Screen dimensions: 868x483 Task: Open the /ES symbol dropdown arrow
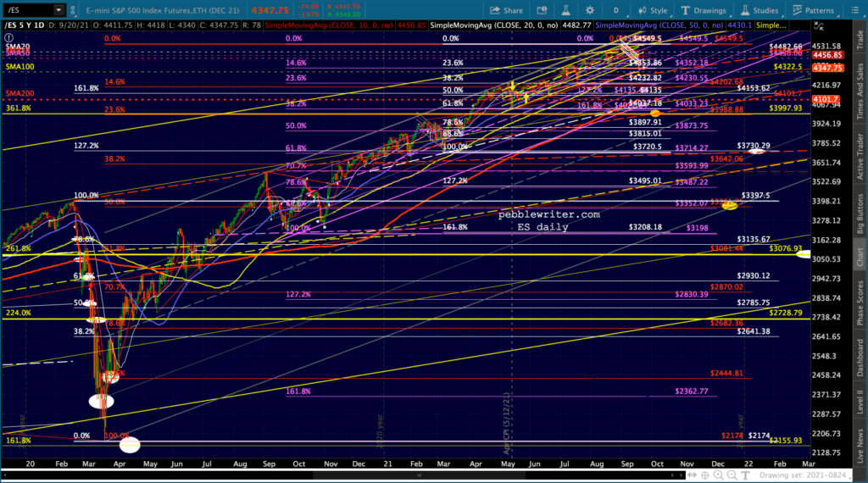(58, 10)
